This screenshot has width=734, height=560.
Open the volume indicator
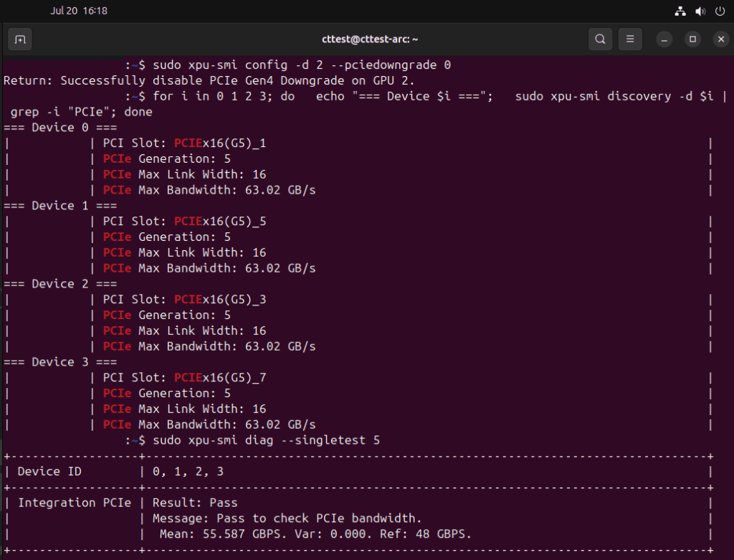click(x=700, y=11)
